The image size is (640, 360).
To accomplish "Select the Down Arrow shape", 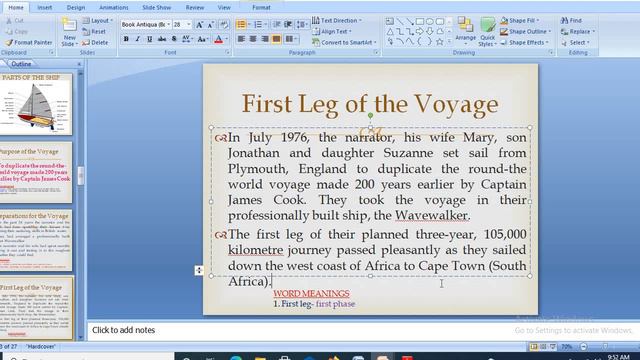I will (429, 31).
